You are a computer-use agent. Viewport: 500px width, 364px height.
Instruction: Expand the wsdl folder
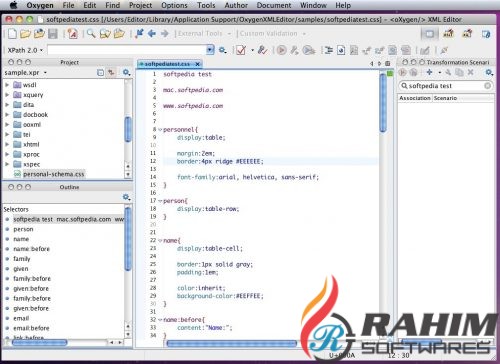7,85
